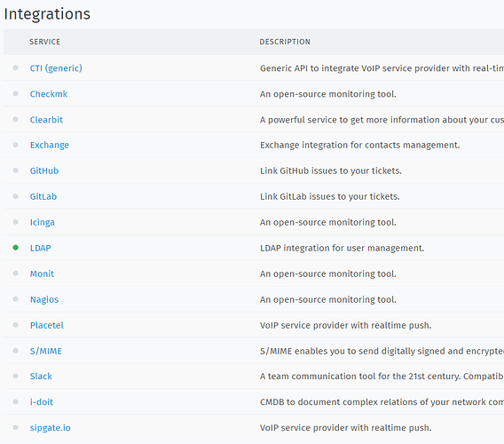The height and width of the screenshot is (444, 504).
Task: Open the Icinga integration
Action: 43,222
